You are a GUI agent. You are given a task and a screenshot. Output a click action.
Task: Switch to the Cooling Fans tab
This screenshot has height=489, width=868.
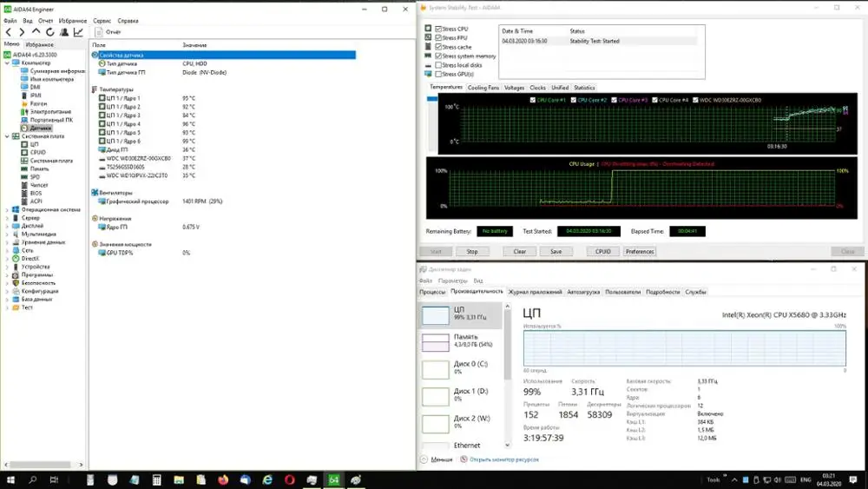[x=483, y=88]
